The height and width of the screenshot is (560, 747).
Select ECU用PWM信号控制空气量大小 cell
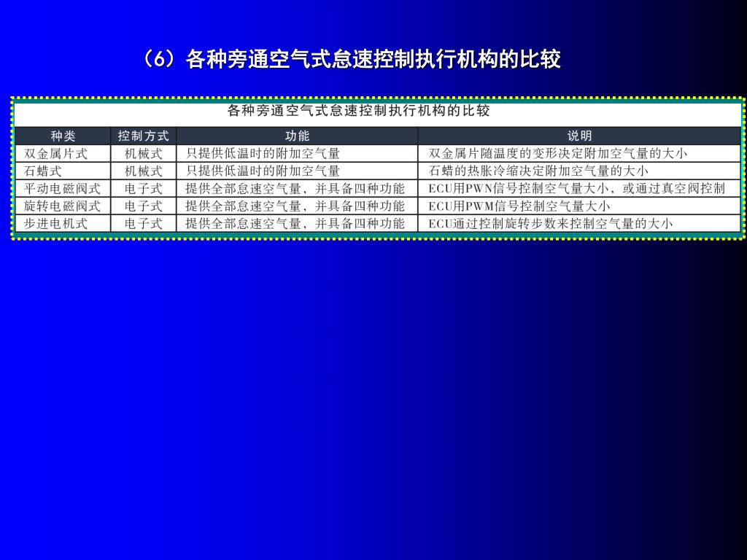pyautogui.click(x=579, y=206)
